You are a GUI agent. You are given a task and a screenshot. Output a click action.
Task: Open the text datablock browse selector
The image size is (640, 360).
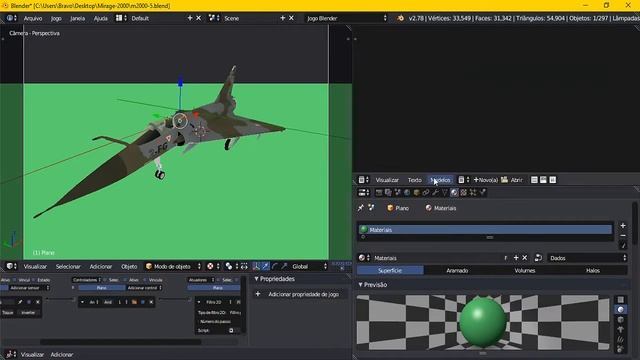(464, 180)
